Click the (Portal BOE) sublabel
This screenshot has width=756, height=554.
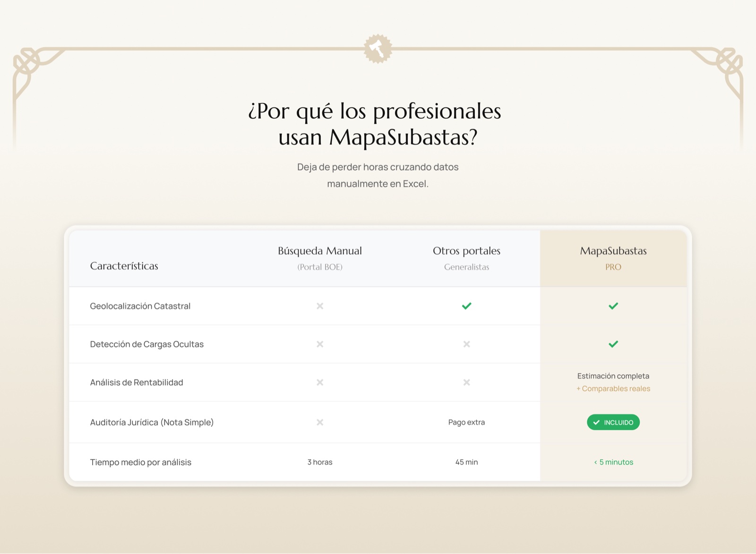(x=320, y=267)
